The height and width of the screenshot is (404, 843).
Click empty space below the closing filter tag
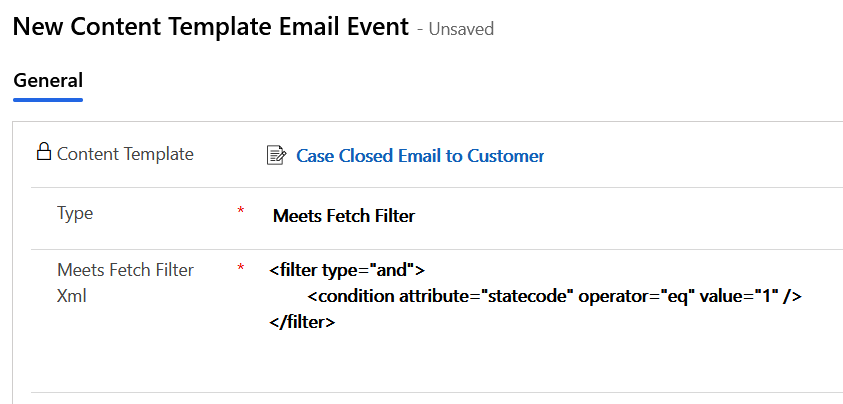tap(500, 360)
